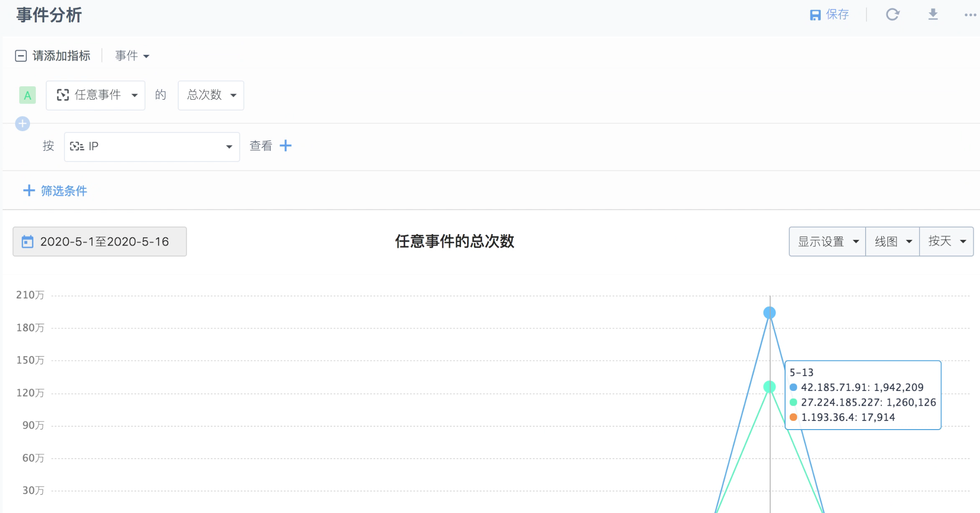Open the date range picker 2020-5-1至2020-5-16
Screen dimensions: 980x513
100,242
